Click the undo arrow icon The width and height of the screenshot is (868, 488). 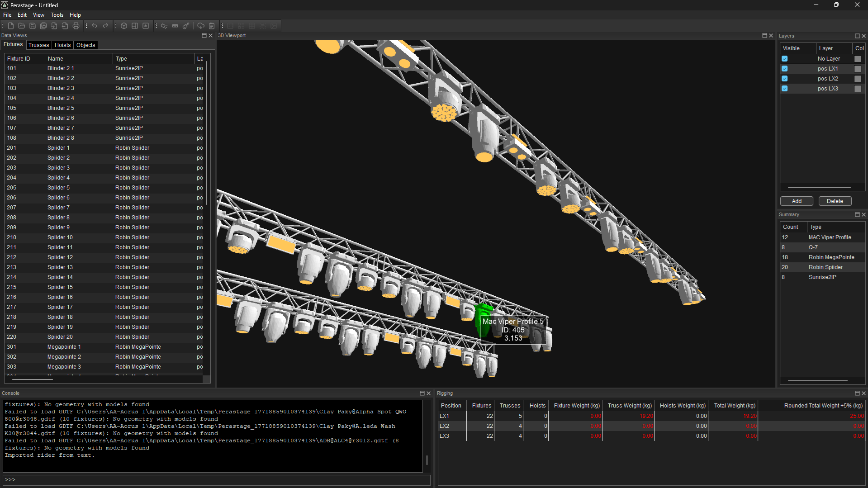click(x=95, y=26)
